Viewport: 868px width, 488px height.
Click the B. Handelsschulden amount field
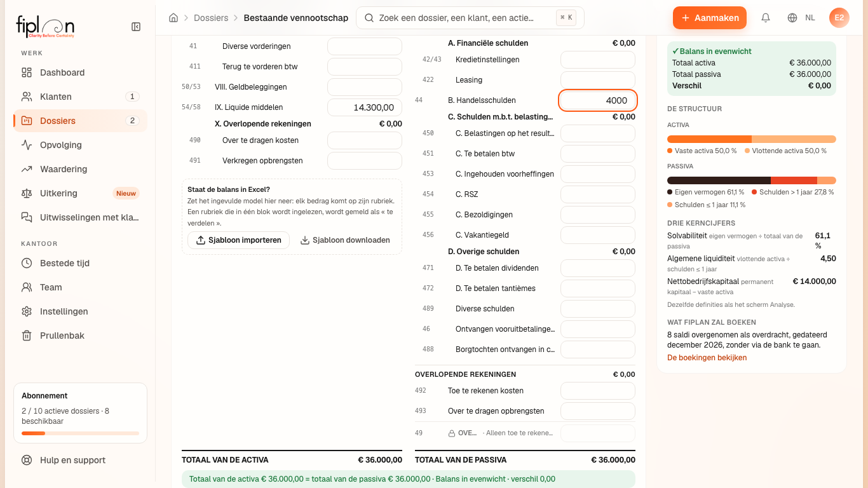pyautogui.click(x=598, y=100)
